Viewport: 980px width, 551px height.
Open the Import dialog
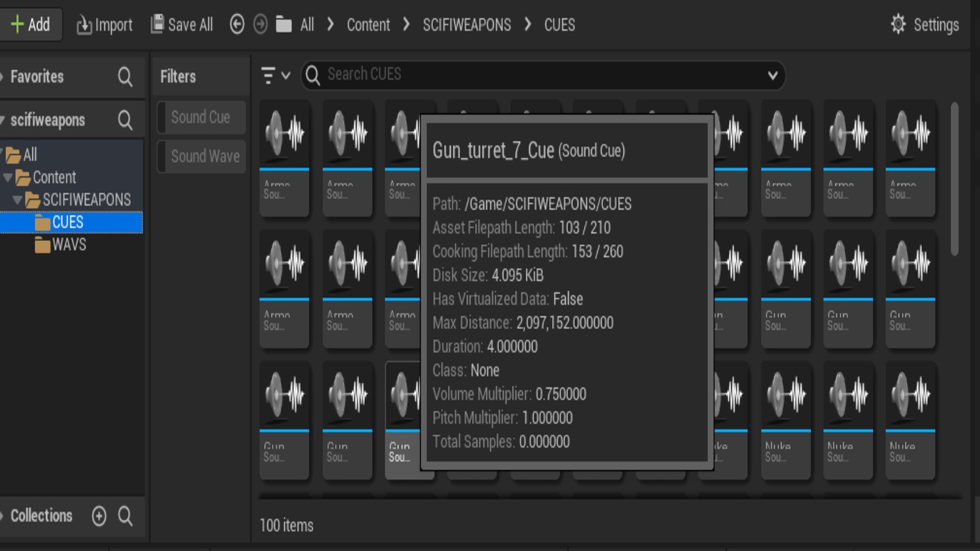[105, 25]
